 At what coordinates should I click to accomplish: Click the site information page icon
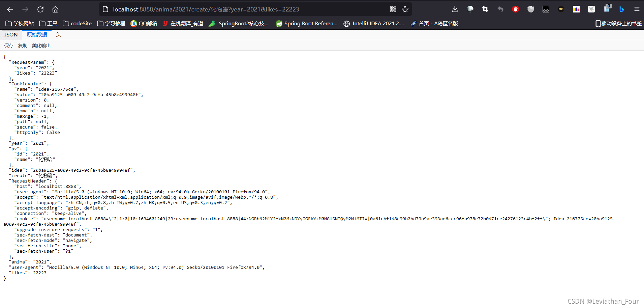tap(105, 9)
